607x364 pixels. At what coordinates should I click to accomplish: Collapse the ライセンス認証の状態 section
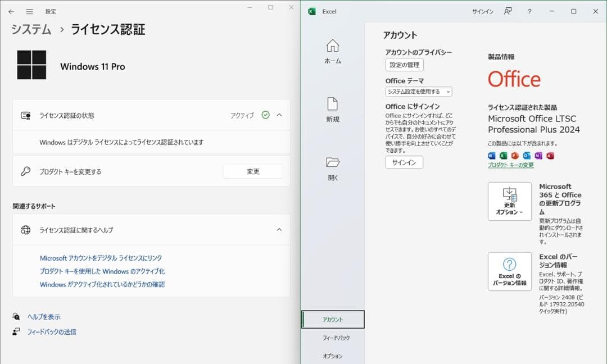click(x=279, y=115)
